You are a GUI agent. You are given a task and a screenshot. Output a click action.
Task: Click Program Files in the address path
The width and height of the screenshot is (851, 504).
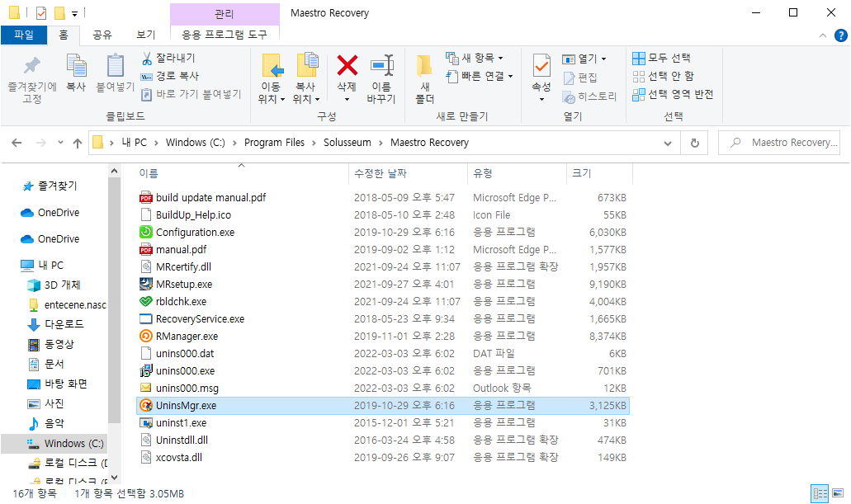(x=274, y=143)
